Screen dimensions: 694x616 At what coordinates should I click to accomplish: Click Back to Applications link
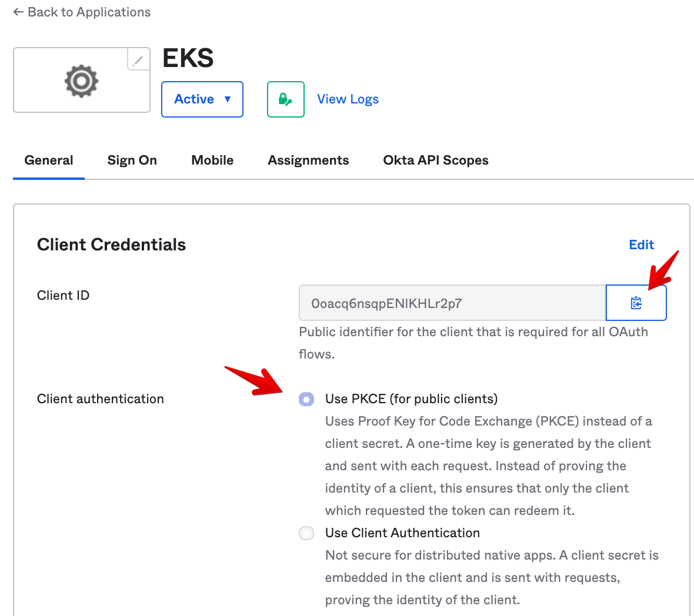[89, 12]
